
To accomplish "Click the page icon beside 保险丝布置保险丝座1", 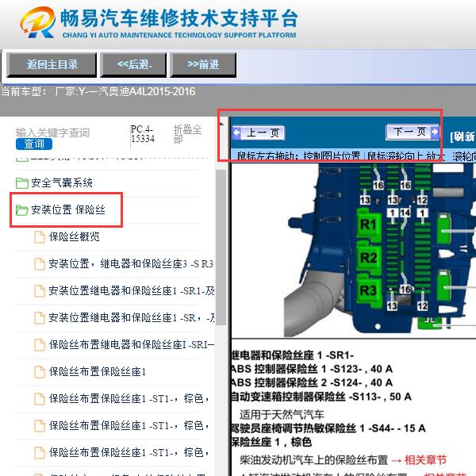I will 40,372.
